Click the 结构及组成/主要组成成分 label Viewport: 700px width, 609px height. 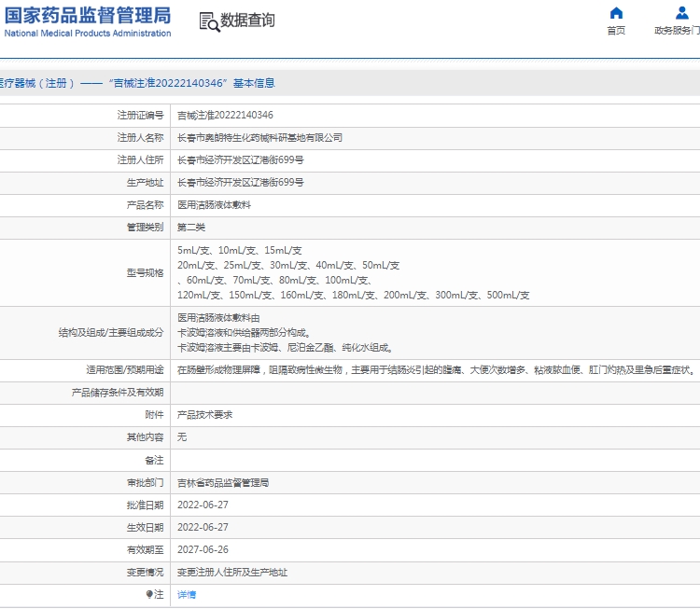pos(111,333)
